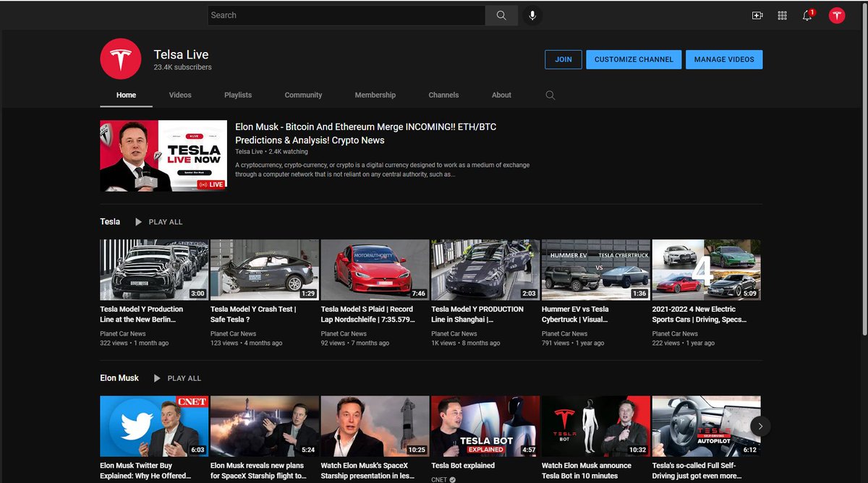
Task: Open Tesla Bot Explained thumbnail
Action: (x=485, y=426)
